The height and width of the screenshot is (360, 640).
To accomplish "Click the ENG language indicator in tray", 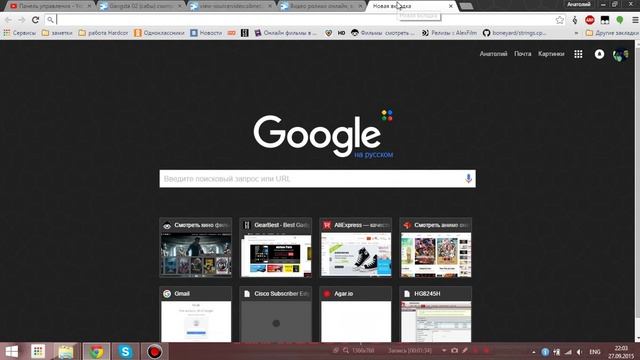I will pyautogui.click(x=595, y=352).
